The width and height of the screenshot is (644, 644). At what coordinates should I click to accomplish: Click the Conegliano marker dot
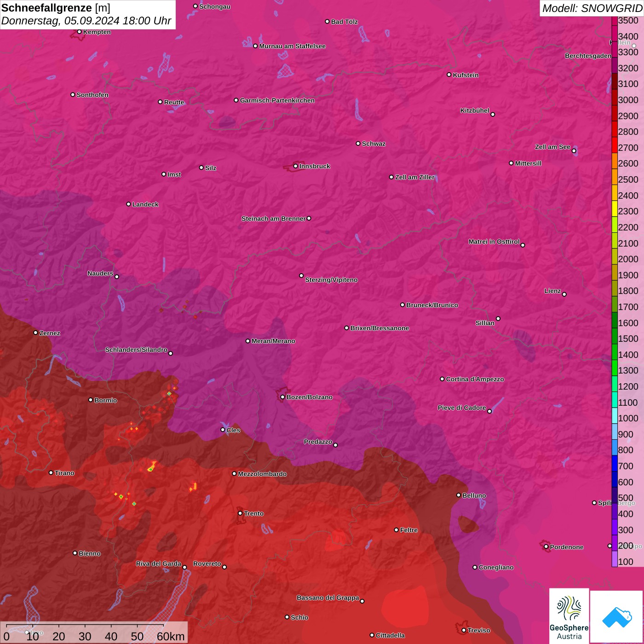(475, 567)
